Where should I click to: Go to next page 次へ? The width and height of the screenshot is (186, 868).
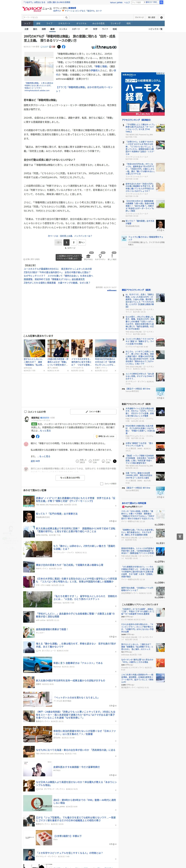coord(82,242)
